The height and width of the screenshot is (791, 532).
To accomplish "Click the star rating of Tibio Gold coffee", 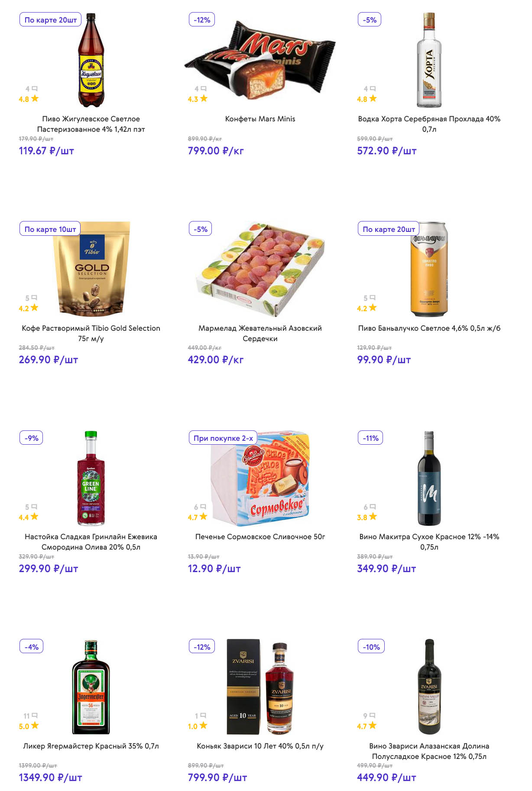I will [35, 308].
